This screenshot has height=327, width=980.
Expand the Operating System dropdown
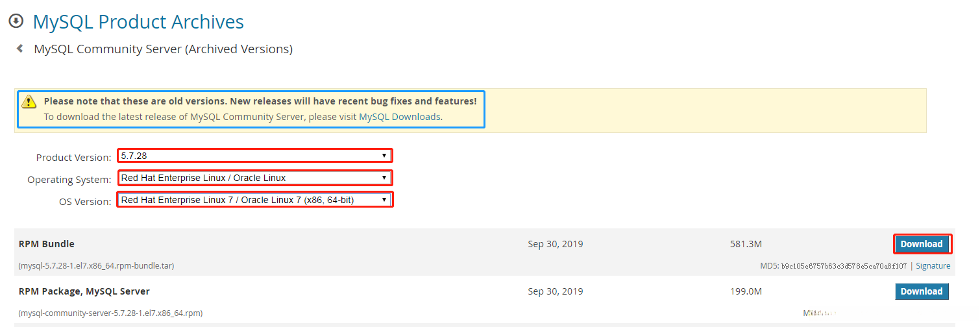pyautogui.click(x=254, y=178)
